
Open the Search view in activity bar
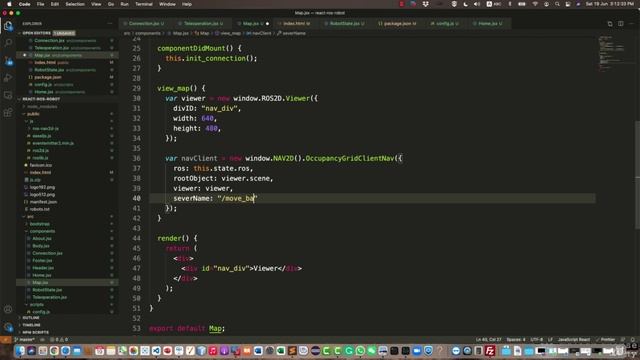point(8,43)
